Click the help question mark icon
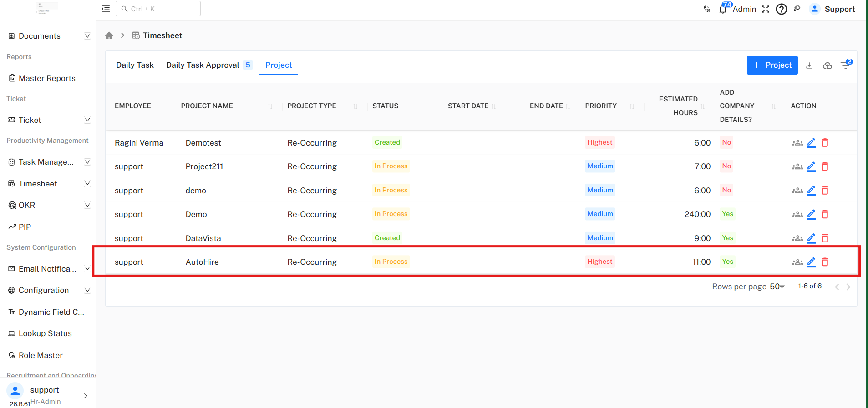The height and width of the screenshot is (408, 868). (782, 9)
